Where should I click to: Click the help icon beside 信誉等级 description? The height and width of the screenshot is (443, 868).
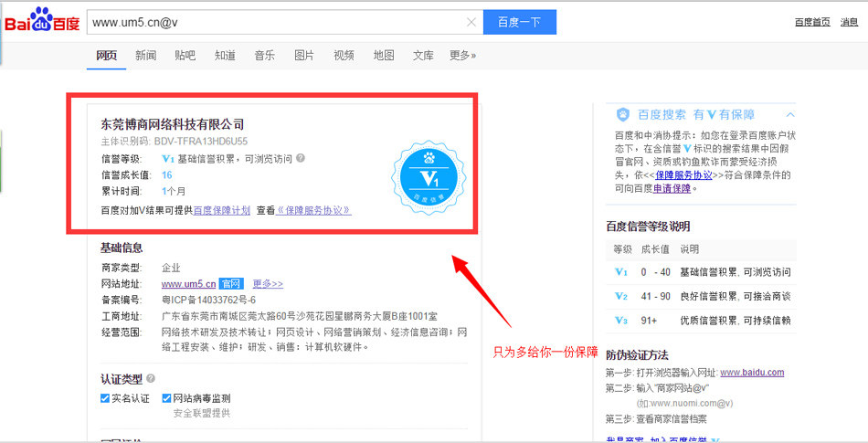(301, 158)
